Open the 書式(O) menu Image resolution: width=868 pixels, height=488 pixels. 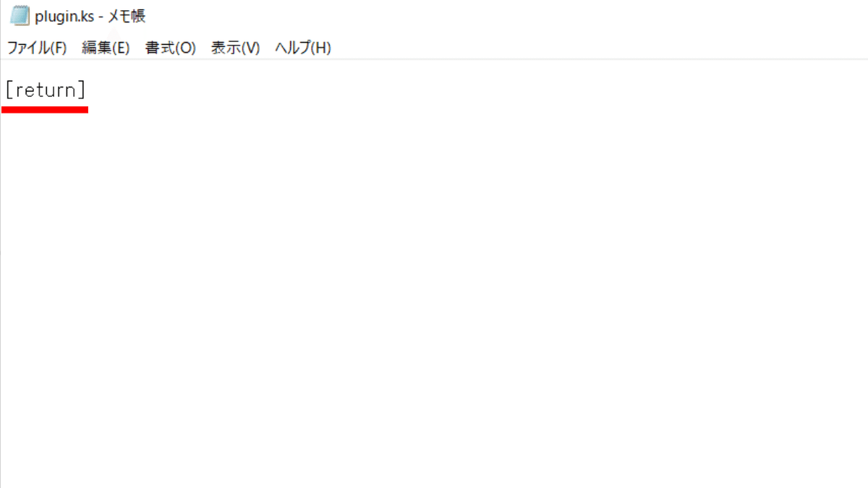point(171,48)
